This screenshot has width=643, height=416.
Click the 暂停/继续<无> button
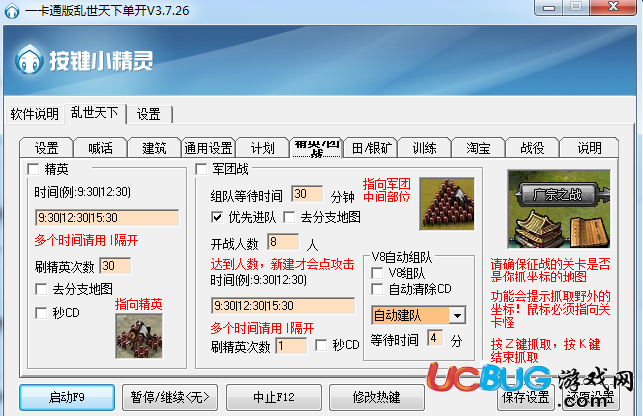170,397
